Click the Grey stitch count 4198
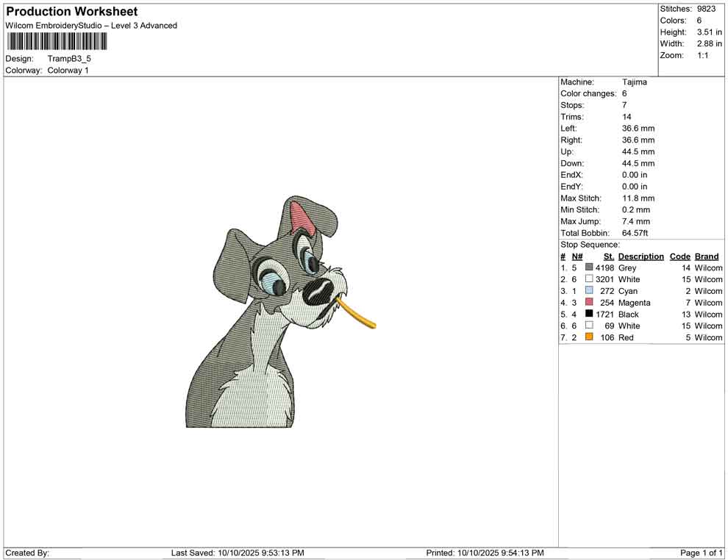The width and height of the screenshot is (728, 560). pyautogui.click(x=605, y=268)
